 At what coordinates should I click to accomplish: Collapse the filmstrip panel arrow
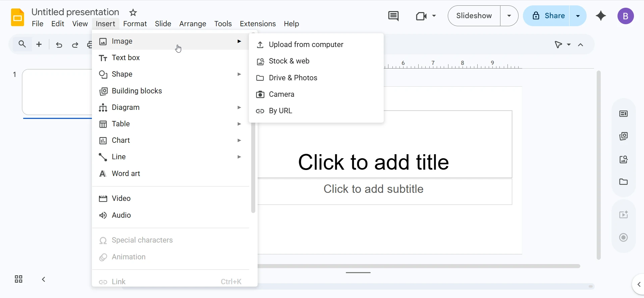pyautogui.click(x=44, y=279)
